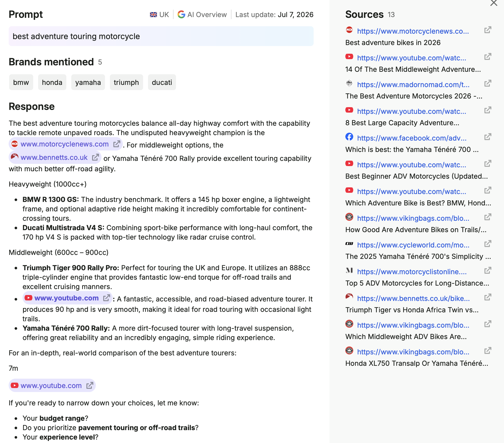Viewport: 504px width, 443px height.
Task: Open the madornomad.com source URL
Action: [413, 85]
